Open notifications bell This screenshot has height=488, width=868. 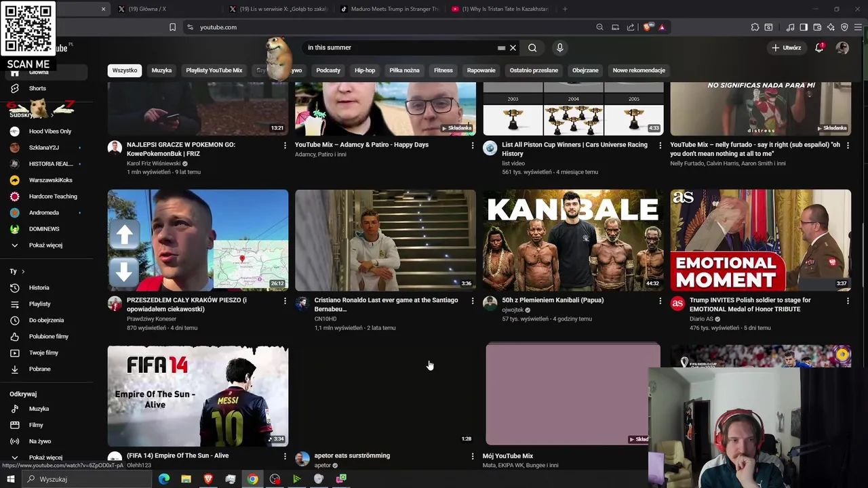819,47
